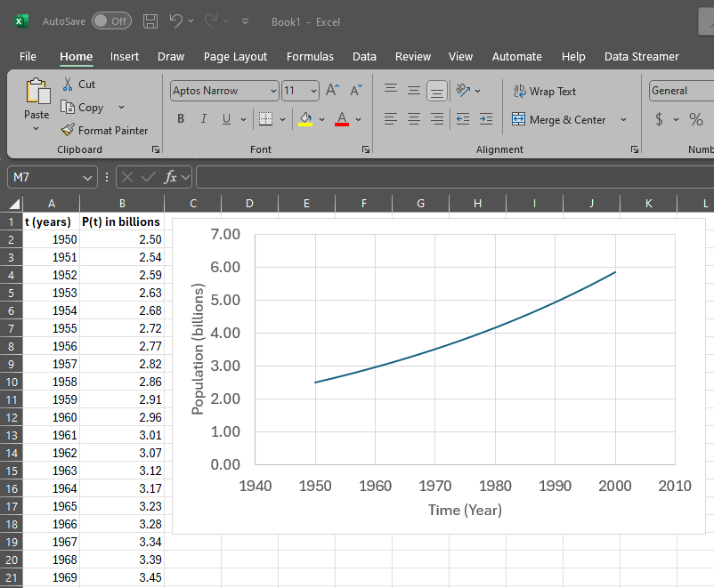The image size is (714, 588).
Task: Toggle Bold formatting
Action: (x=181, y=119)
